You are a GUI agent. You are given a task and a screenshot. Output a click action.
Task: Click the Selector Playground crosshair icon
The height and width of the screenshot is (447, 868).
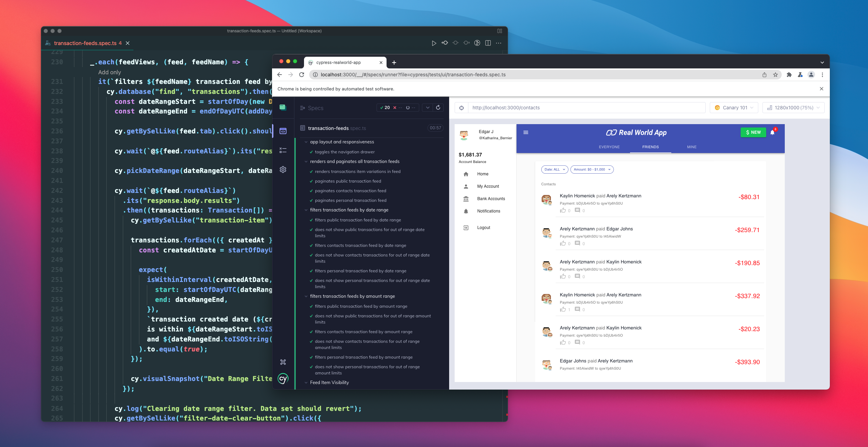tap(462, 107)
